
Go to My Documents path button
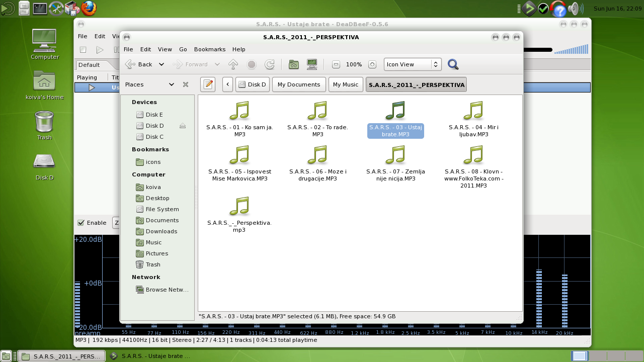tap(299, 84)
